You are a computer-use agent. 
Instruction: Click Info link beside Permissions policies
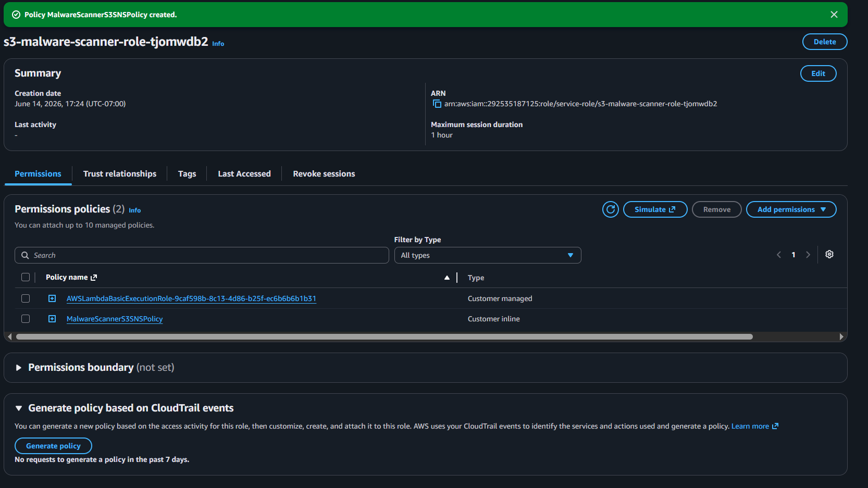tap(135, 210)
